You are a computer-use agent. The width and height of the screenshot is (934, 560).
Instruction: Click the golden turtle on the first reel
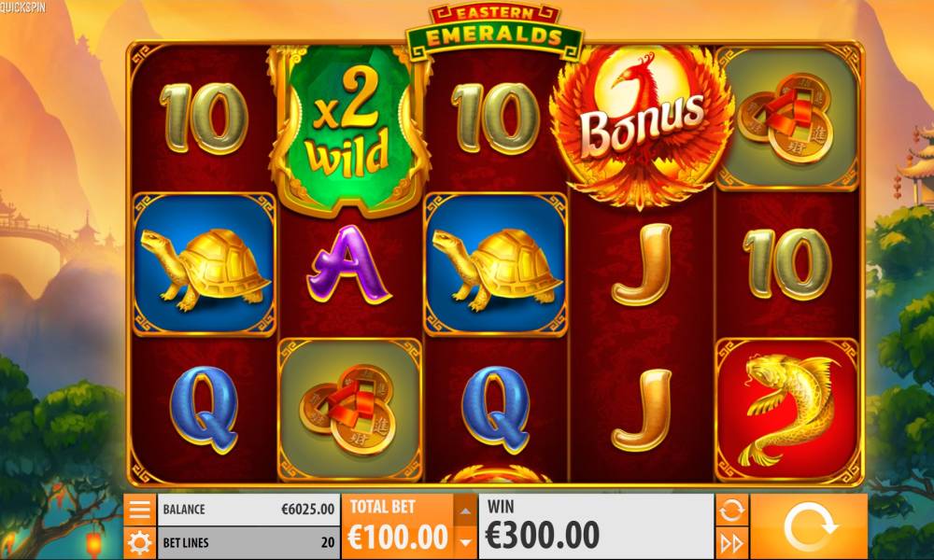[205, 264]
